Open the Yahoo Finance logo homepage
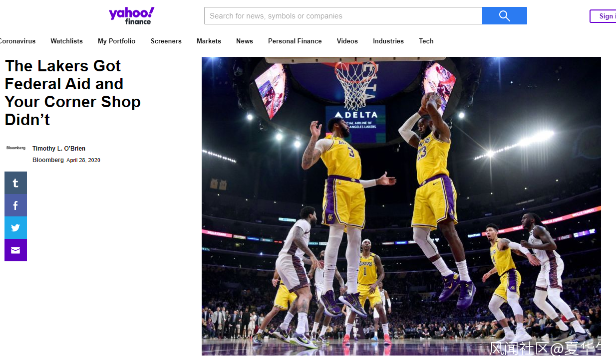 132,15
